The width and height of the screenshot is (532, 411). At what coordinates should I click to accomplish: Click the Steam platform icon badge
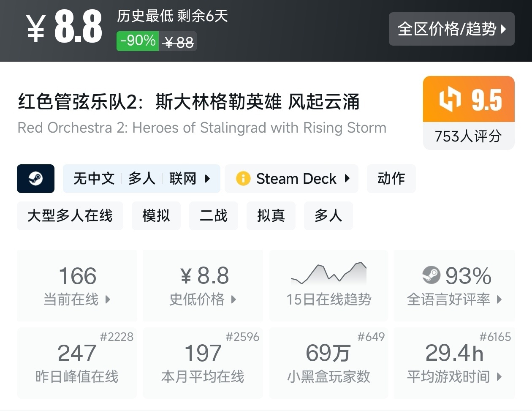[35, 179]
